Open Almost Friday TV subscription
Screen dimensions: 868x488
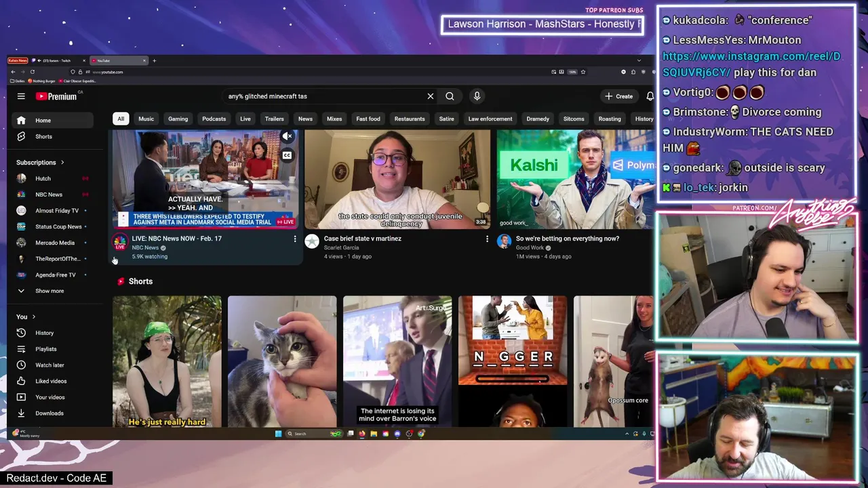click(53, 211)
